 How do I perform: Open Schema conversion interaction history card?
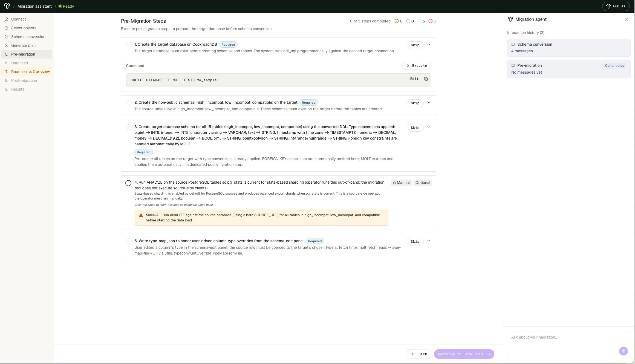tap(568, 48)
